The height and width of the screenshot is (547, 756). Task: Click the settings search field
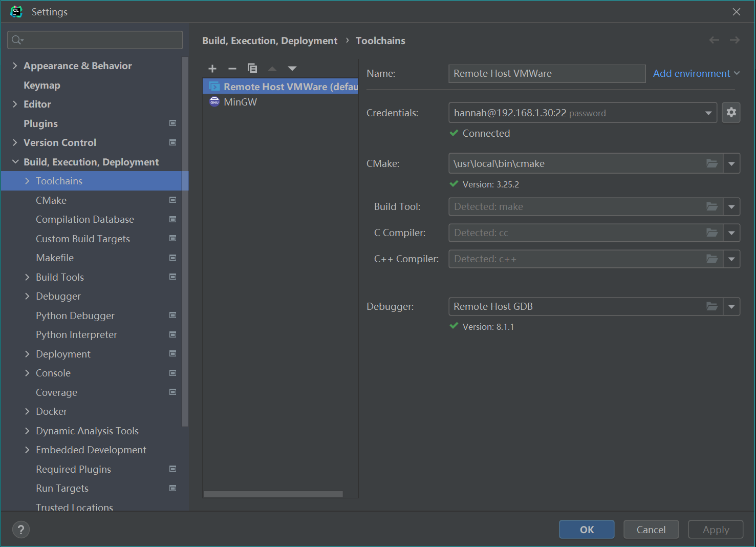[x=95, y=40]
